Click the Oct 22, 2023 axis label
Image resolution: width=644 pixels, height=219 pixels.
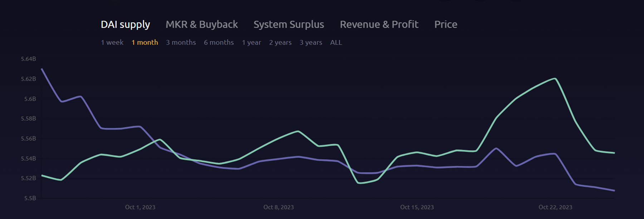click(x=555, y=207)
